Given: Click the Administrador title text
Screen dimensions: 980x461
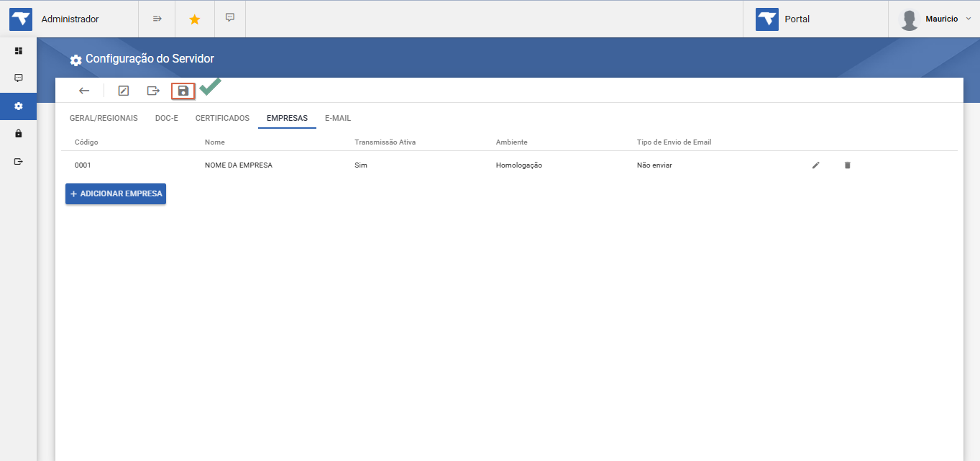Looking at the screenshot, I should (70, 19).
